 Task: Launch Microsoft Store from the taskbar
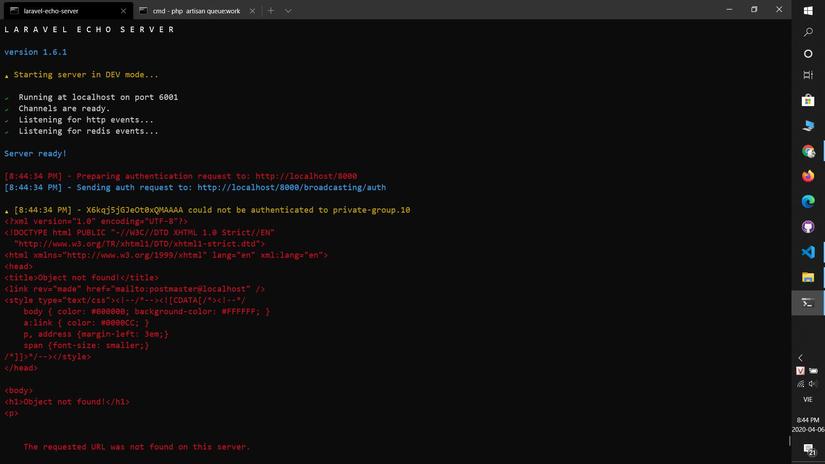click(x=808, y=100)
